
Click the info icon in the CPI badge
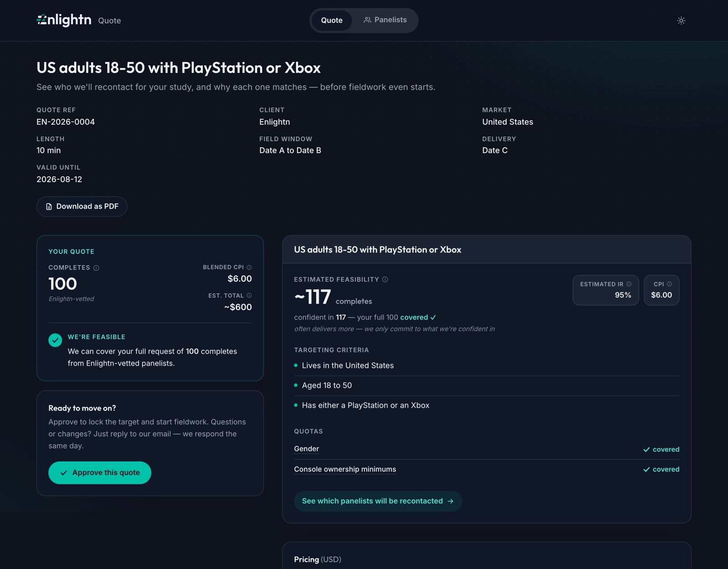(x=669, y=284)
